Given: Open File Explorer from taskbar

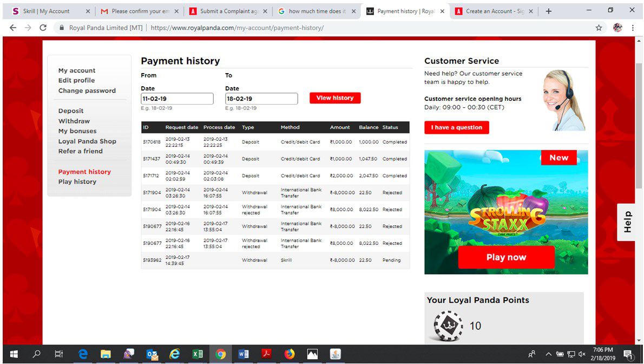Looking at the screenshot, I should 106,354.
